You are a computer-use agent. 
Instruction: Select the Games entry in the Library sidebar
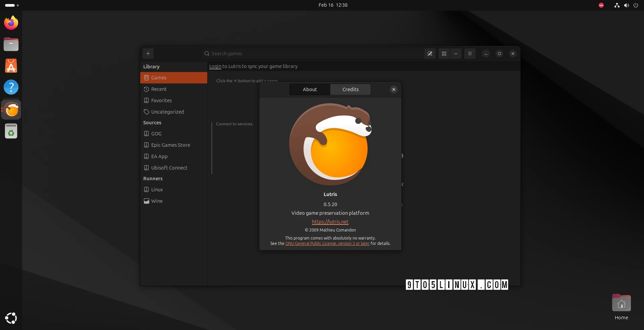point(158,77)
